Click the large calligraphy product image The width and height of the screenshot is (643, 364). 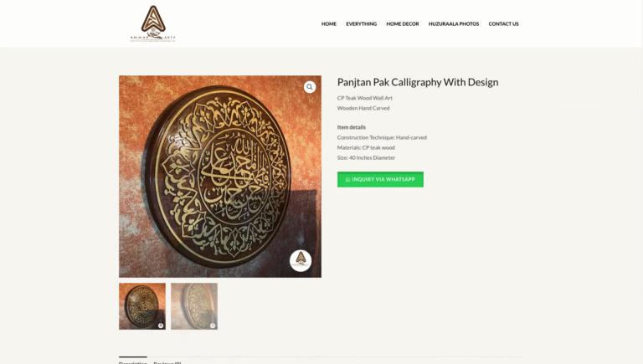coord(220,177)
